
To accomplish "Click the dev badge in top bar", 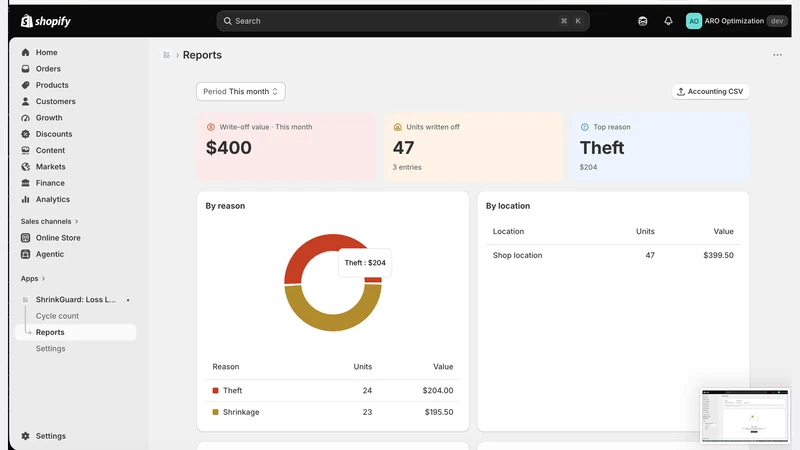I will coord(777,21).
